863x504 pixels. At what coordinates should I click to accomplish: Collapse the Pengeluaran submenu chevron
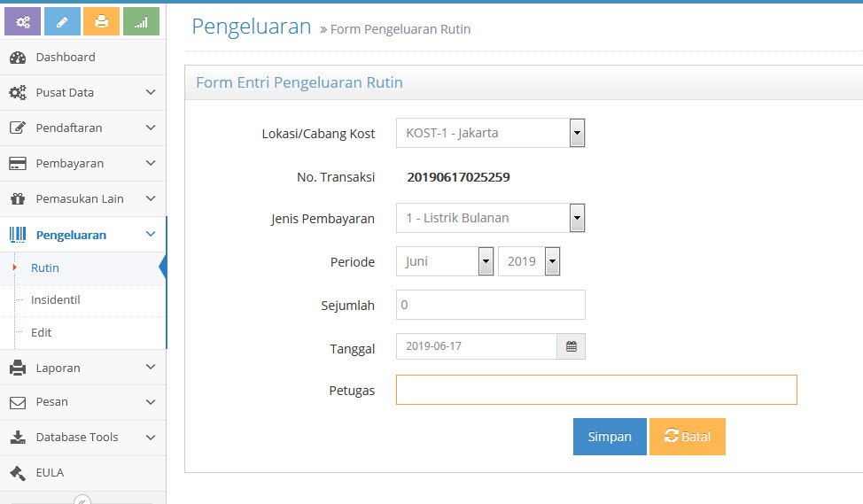(x=151, y=235)
